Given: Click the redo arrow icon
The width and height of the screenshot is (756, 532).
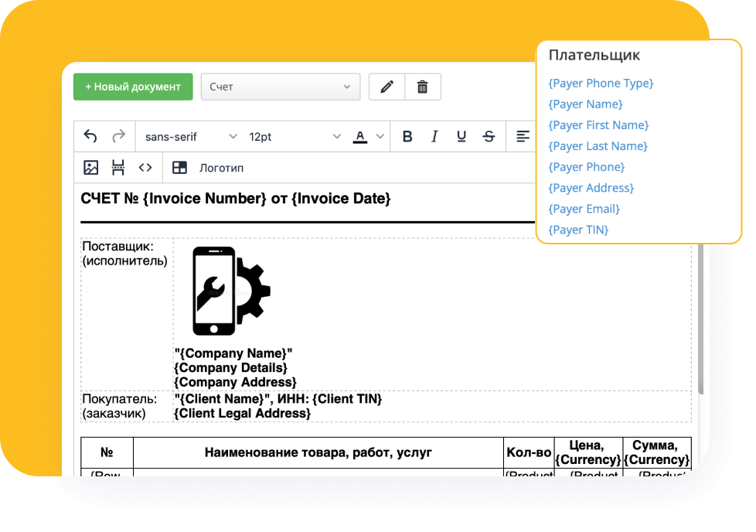Looking at the screenshot, I should point(118,137).
